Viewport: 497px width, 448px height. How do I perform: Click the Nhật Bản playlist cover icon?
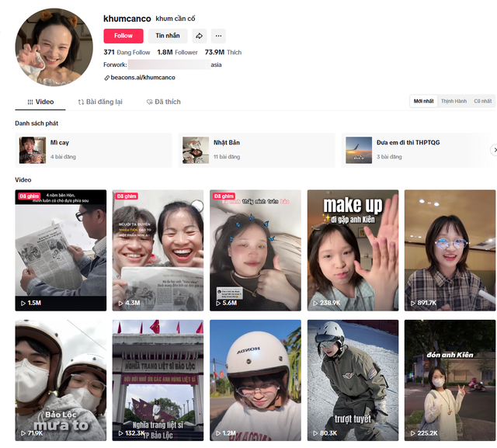tap(196, 150)
